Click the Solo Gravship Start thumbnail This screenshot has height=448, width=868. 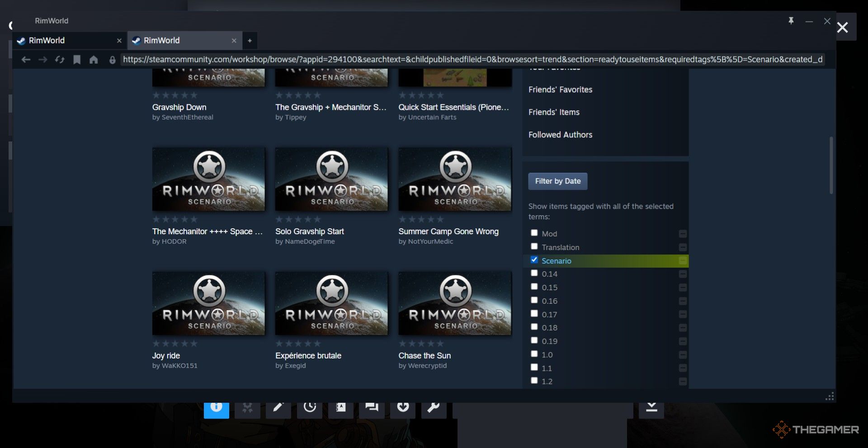click(x=331, y=179)
